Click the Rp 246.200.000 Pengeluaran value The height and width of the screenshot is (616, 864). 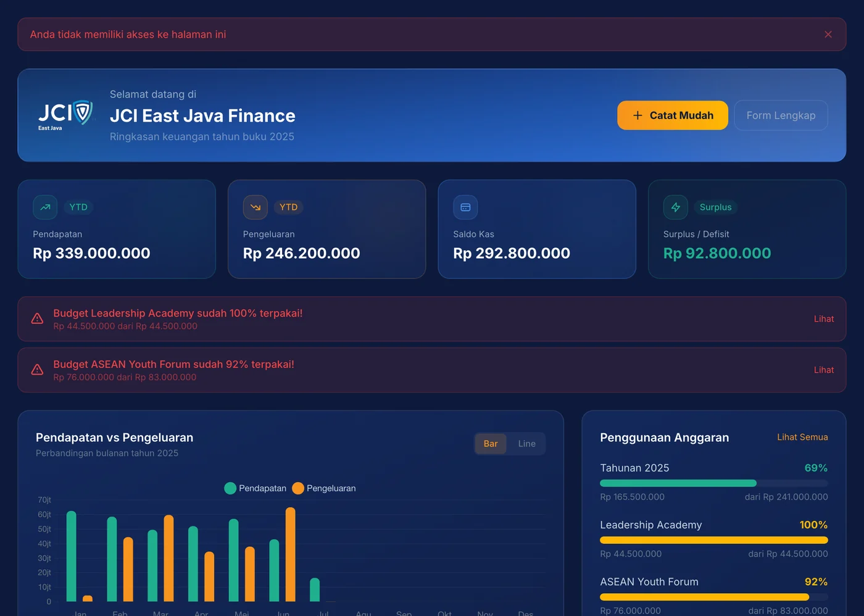pyautogui.click(x=302, y=253)
